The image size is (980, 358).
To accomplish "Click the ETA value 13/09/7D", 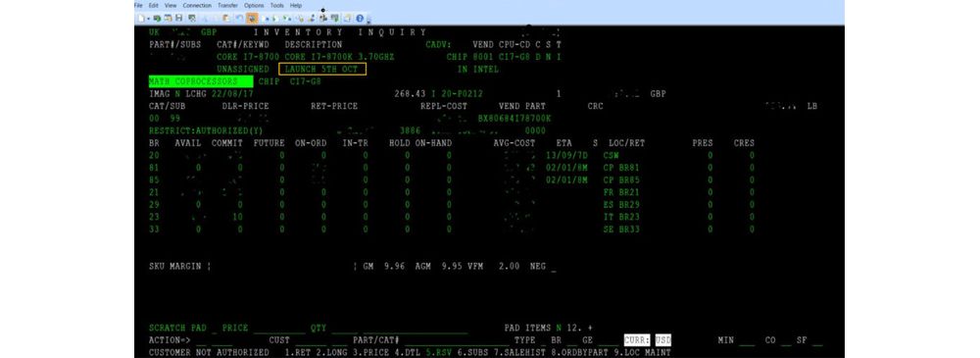I will pyautogui.click(x=566, y=155).
